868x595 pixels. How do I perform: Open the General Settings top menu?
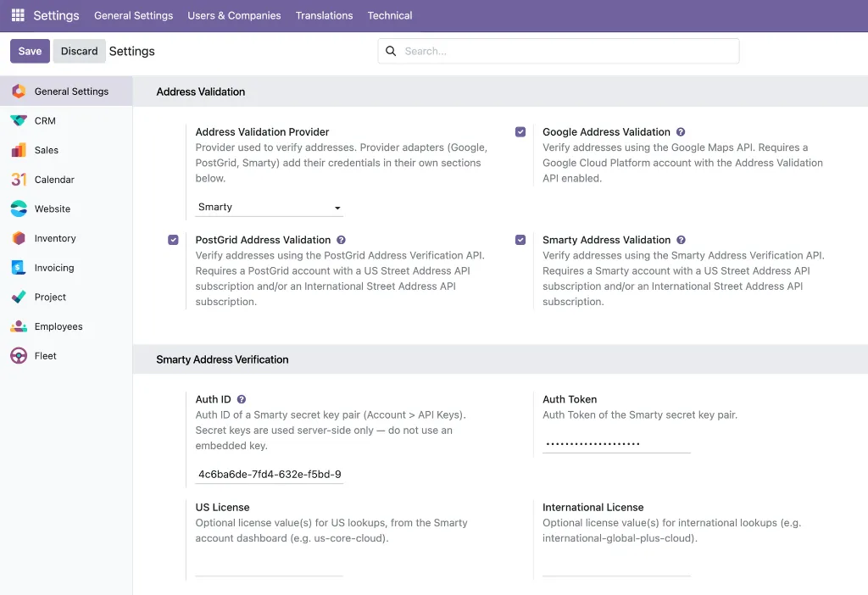click(x=133, y=15)
